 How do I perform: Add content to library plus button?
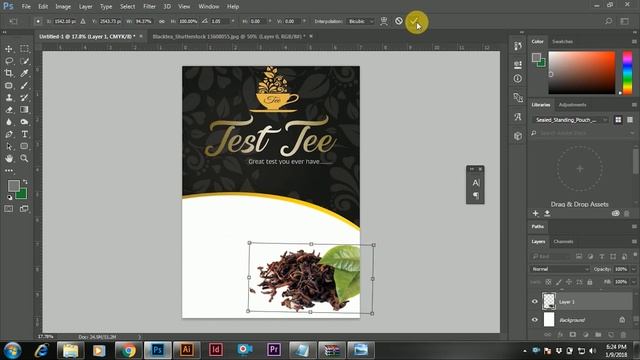[x=536, y=213]
